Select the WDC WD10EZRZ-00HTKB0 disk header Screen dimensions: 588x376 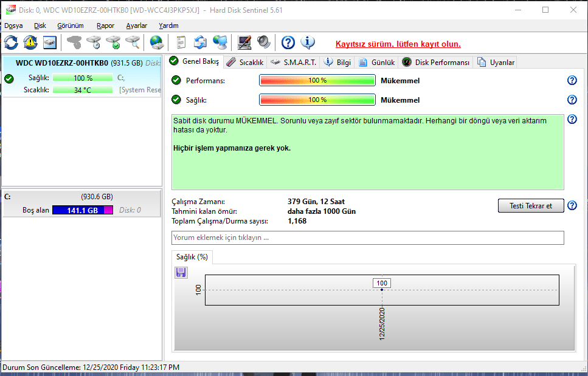point(62,63)
